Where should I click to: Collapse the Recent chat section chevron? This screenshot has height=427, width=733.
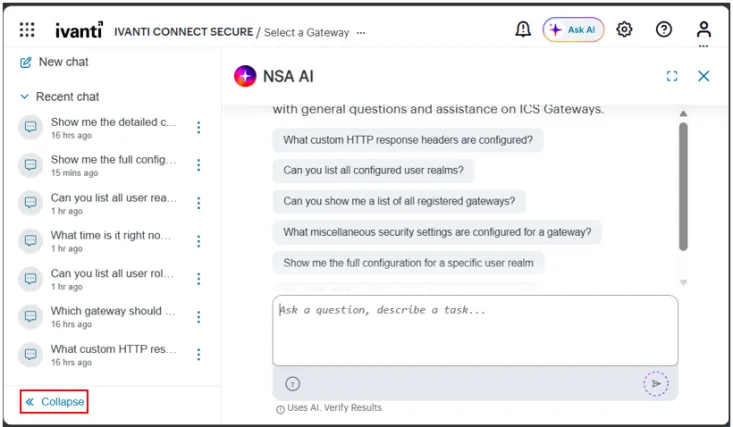(x=24, y=96)
